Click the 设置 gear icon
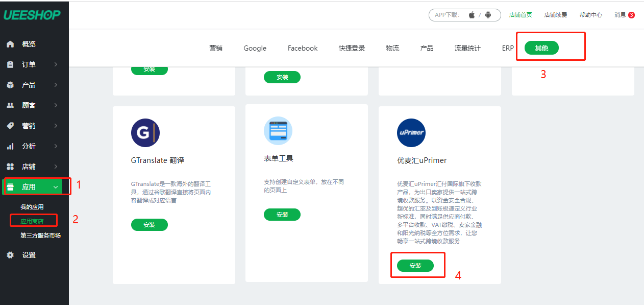 [x=10, y=255]
